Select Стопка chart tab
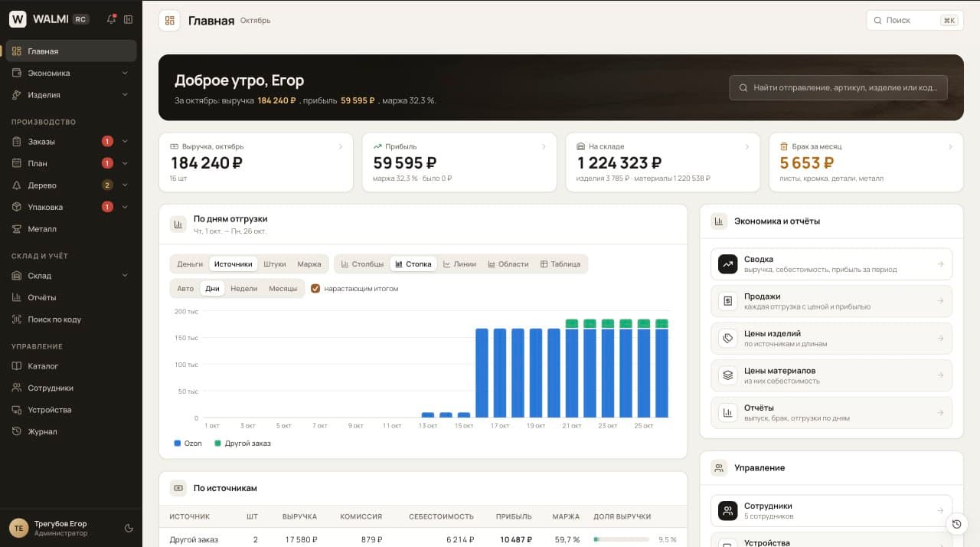 click(x=413, y=264)
